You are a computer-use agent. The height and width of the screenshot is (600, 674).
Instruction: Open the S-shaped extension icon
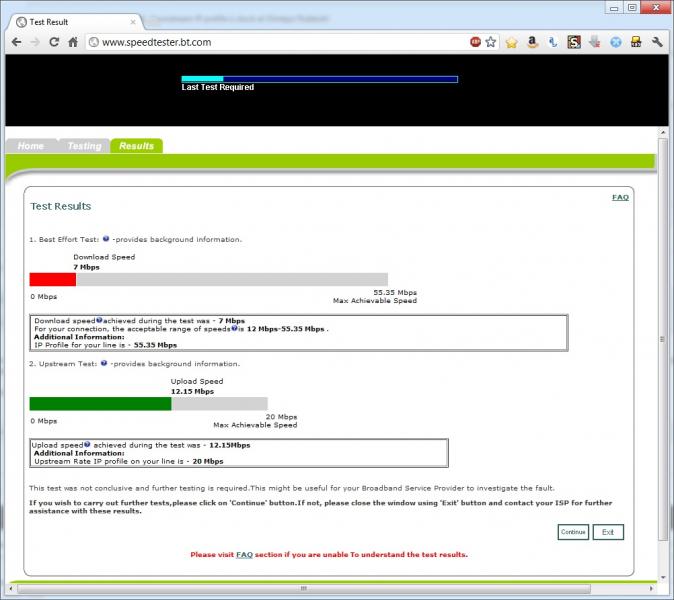click(x=574, y=42)
